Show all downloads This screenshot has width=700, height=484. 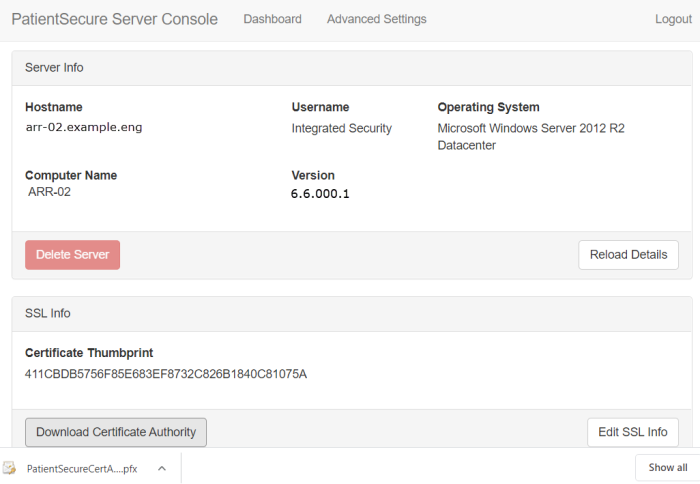pyautogui.click(x=667, y=467)
